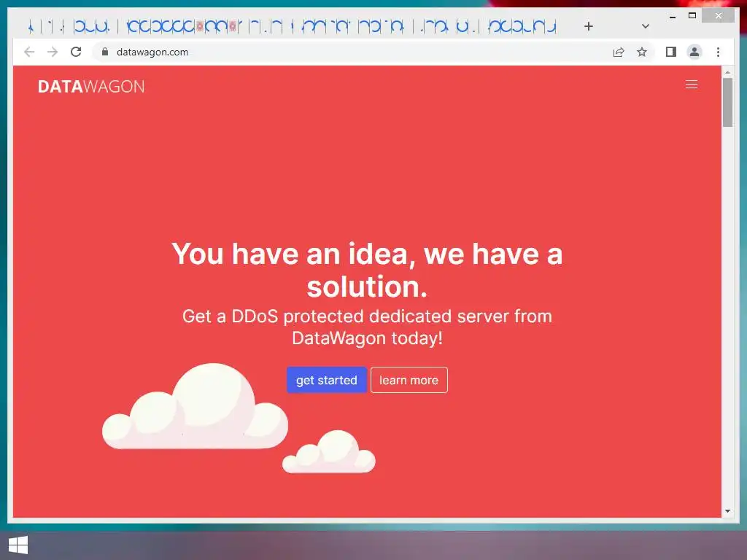Open the browser profile avatar
747x560 pixels.
click(694, 52)
